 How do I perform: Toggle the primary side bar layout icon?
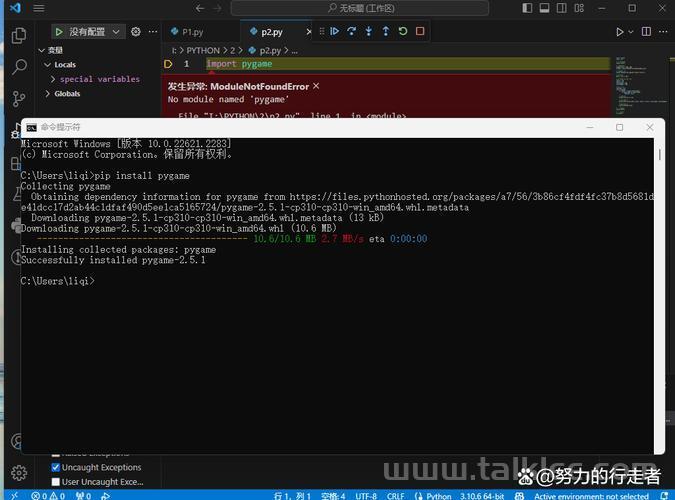pyautogui.click(x=527, y=8)
